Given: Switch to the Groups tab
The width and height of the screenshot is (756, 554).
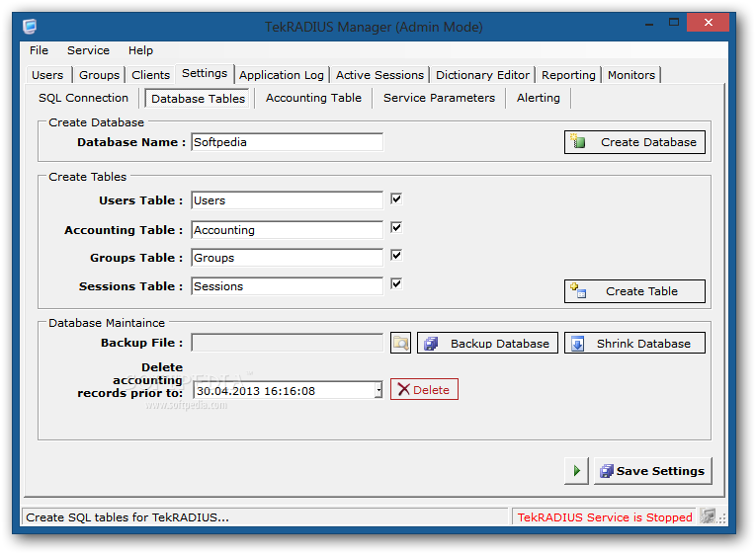Looking at the screenshot, I should tap(99, 75).
